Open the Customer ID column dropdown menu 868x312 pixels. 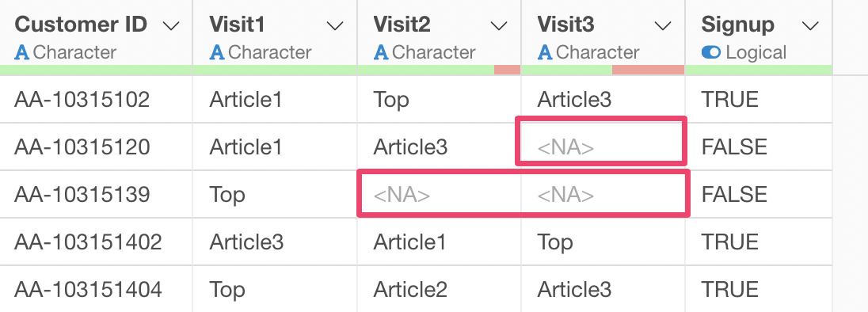(x=172, y=26)
